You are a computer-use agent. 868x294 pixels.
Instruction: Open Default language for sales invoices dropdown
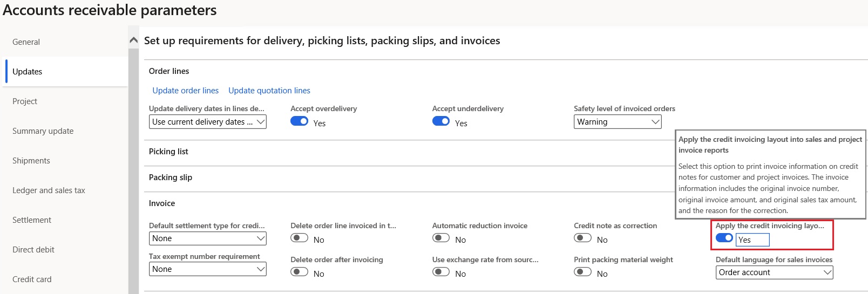pyautogui.click(x=775, y=272)
